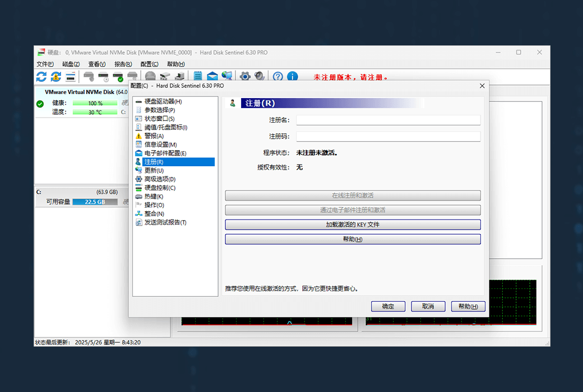
Task: Click the blue info about icon
Action: tap(293, 77)
